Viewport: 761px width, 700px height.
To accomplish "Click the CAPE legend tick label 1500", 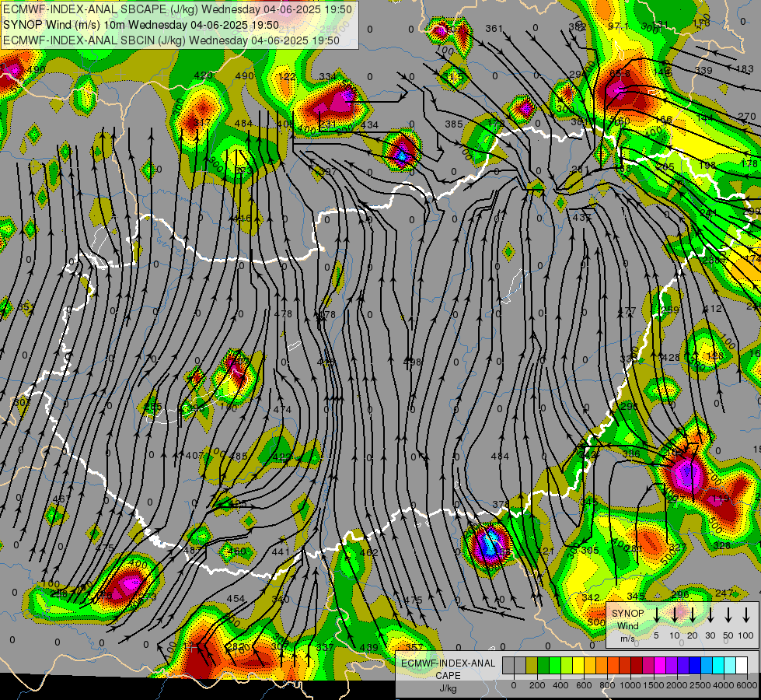I will pos(653,685).
